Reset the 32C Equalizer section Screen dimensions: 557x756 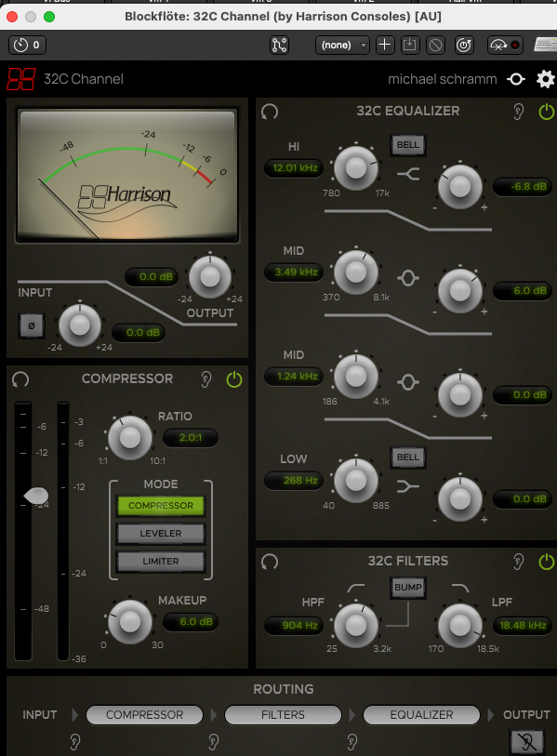pyautogui.click(x=270, y=112)
